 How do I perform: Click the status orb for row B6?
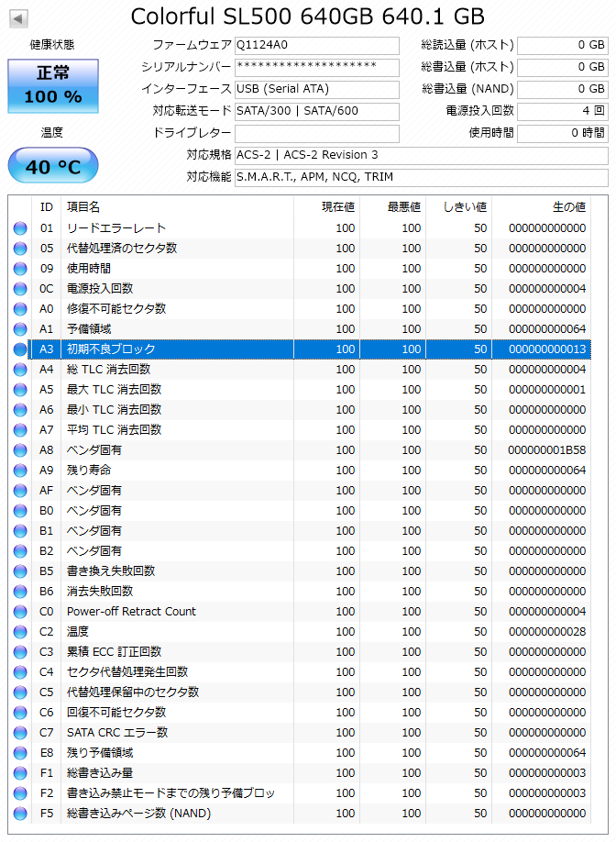[20, 592]
